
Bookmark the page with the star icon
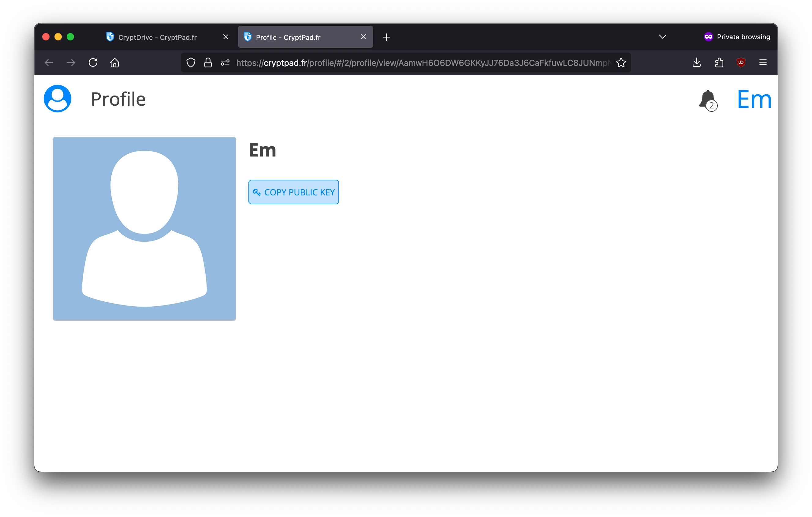[x=621, y=62]
